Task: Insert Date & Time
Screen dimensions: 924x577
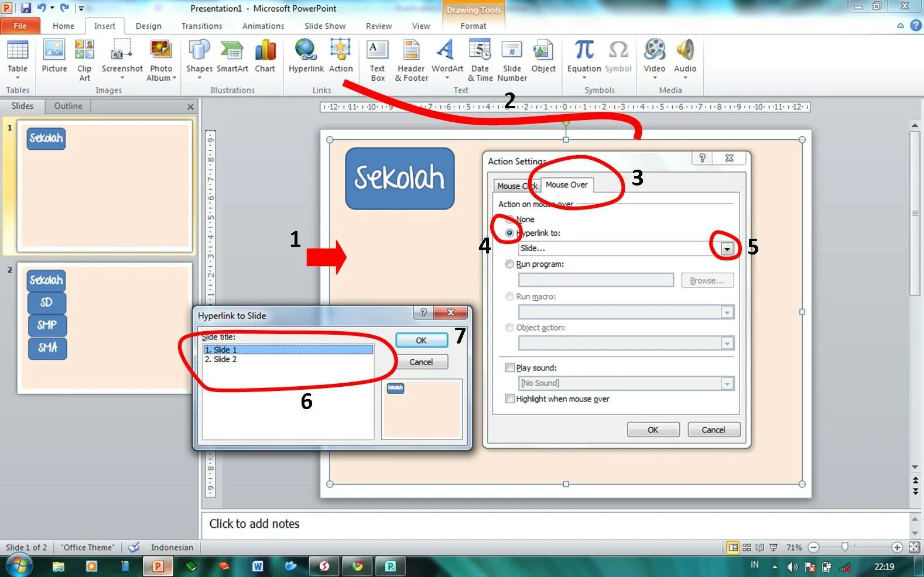Action: 480,60
